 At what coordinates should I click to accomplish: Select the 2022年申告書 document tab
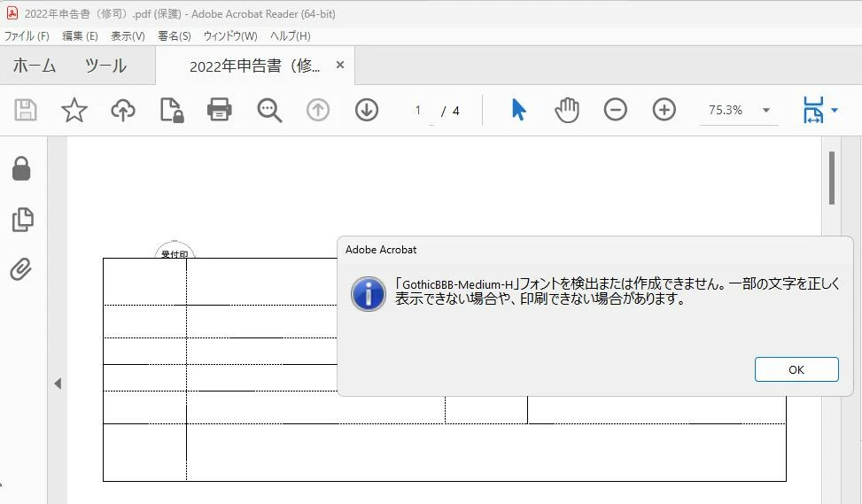(254, 66)
